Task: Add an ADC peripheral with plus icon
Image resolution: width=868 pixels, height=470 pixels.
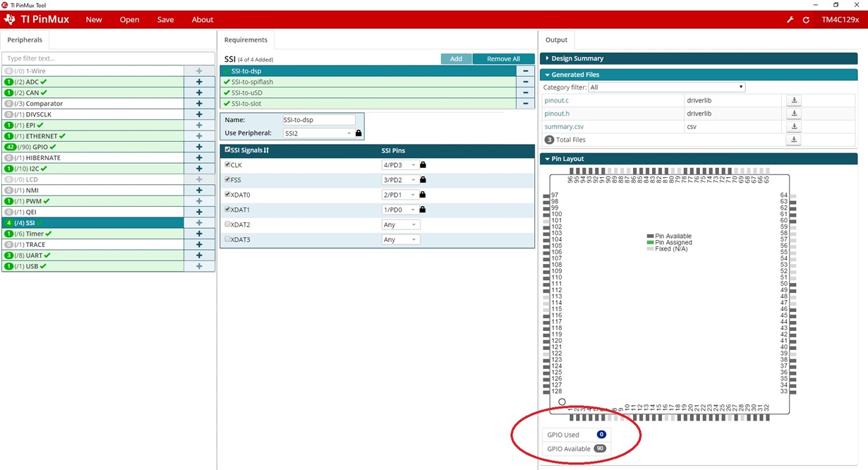Action: 199,82
